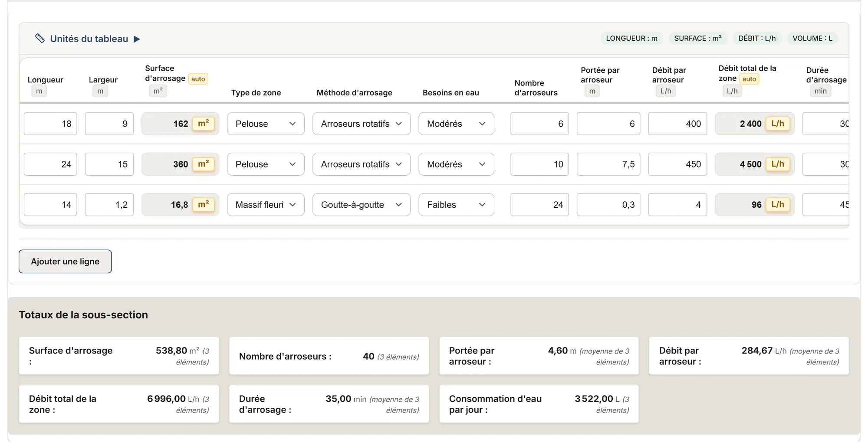Click the Portée par arroseur field showing 0,3
The image size is (868, 442).
[608, 204]
